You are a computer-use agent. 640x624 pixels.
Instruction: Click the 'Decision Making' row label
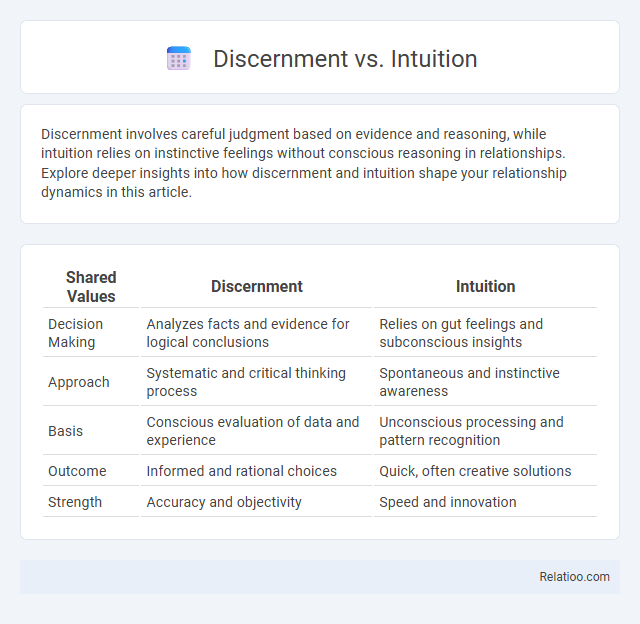(x=76, y=333)
